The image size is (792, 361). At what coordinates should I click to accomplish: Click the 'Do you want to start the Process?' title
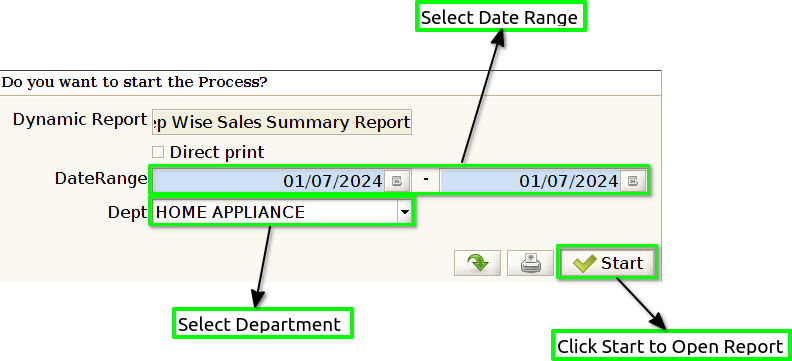pos(134,82)
